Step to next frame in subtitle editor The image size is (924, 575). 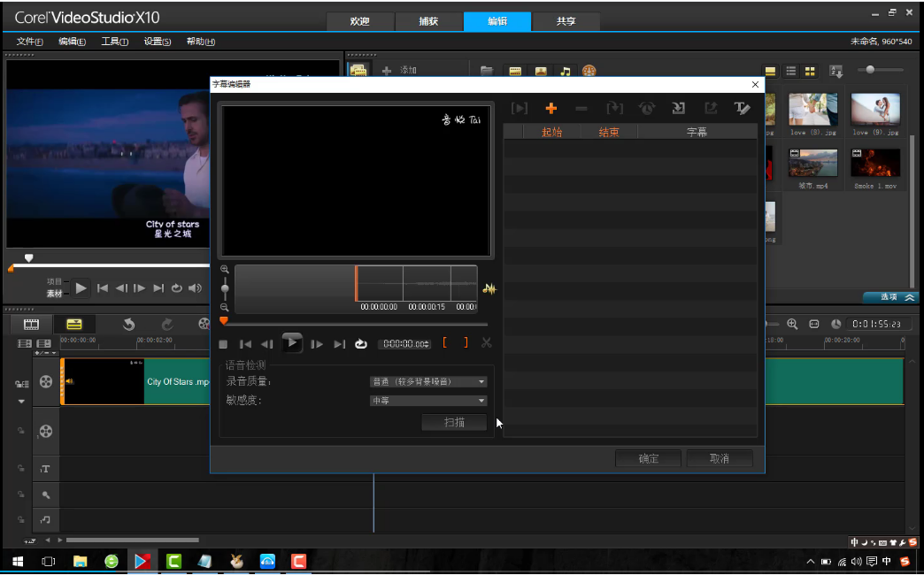317,344
